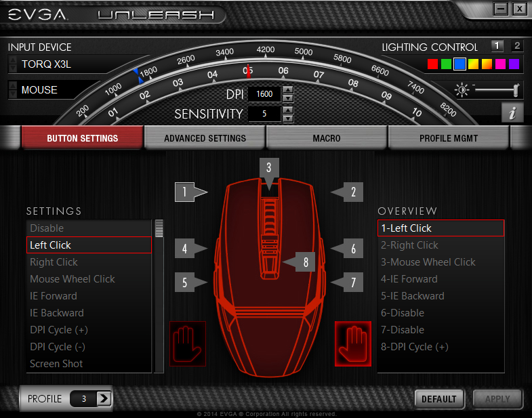Pick the red lighting color swatch
Viewport: 532px width, 418px height.
[x=432, y=64]
